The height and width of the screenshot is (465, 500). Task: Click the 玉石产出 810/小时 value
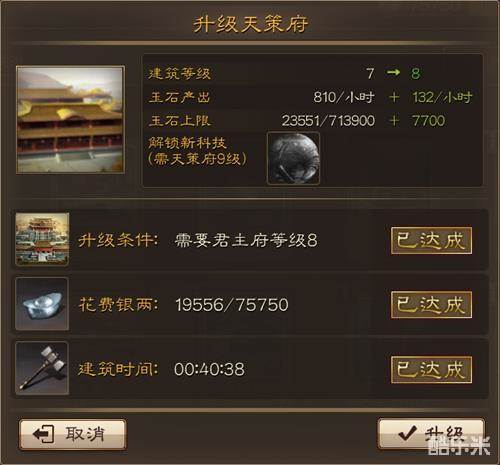[344, 97]
